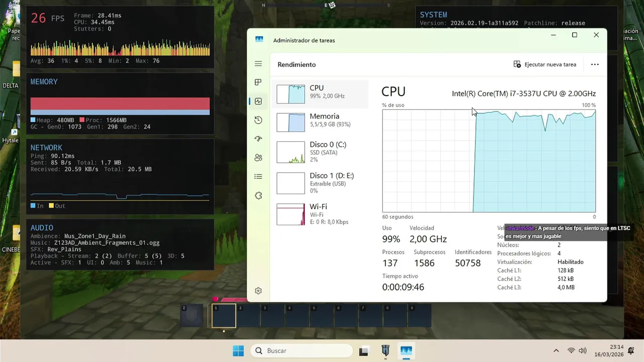Image resolution: width=644 pixels, height=362 pixels.
Task: Select hotbar slot 9 in game
Action: tap(420, 316)
